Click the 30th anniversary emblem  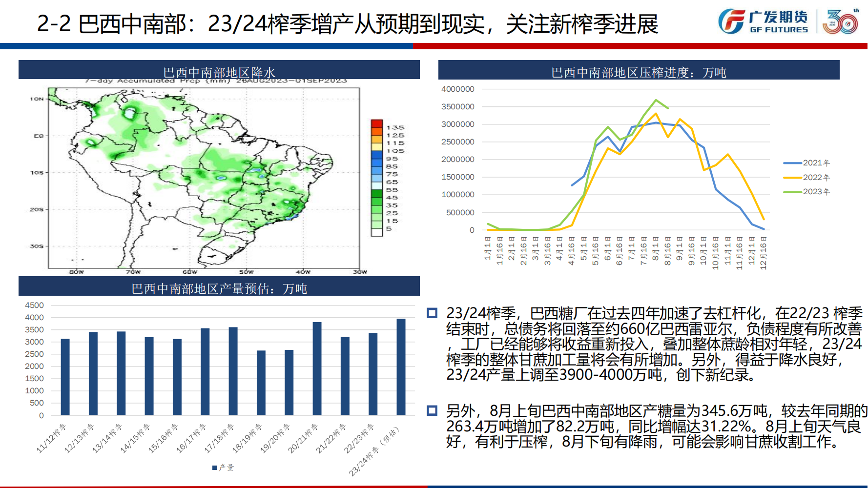tap(841, 22)
